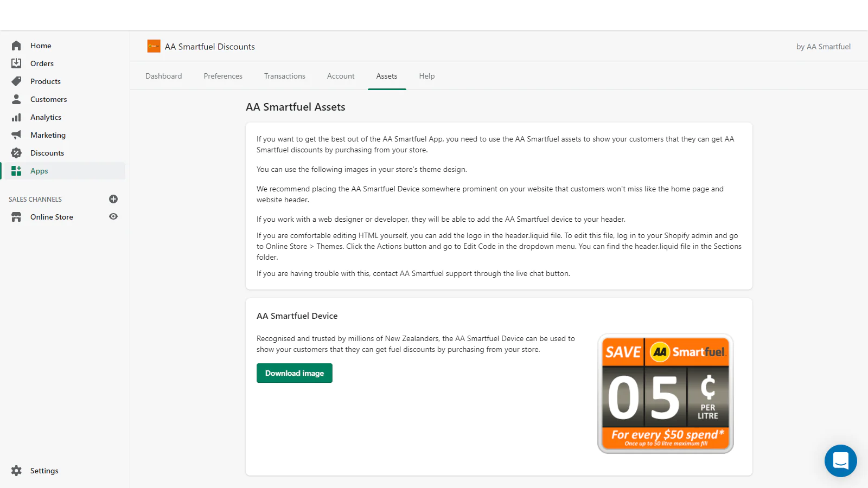Select the Customers person icon

click(16, 99)
